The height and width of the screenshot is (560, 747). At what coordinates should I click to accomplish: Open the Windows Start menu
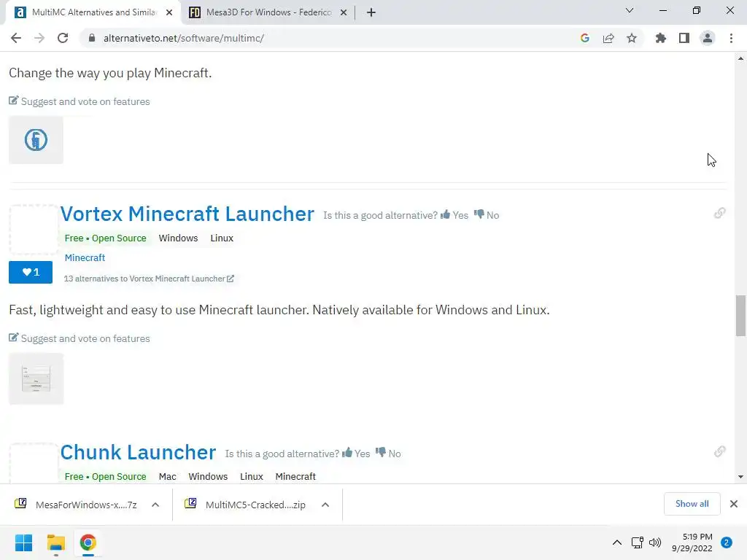[x=23, y=542]
